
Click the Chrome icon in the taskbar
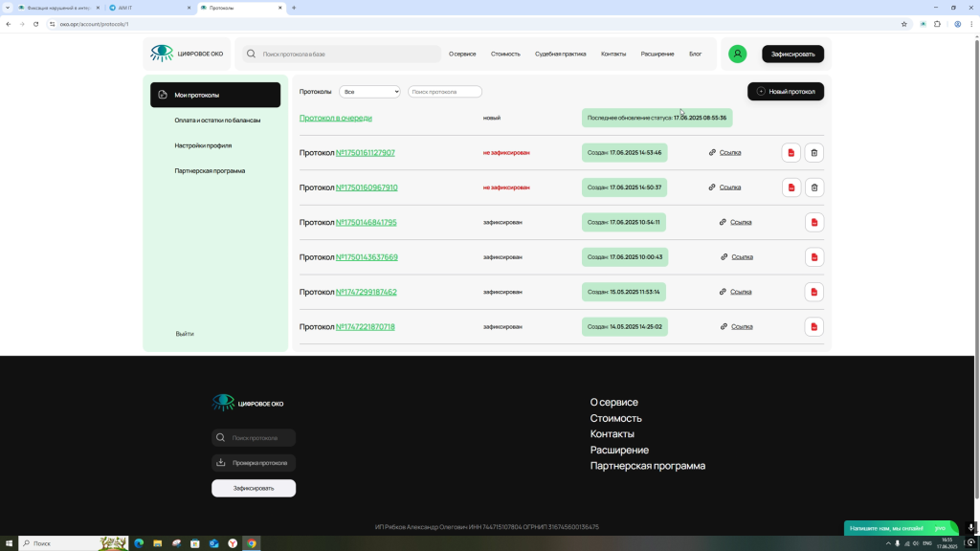click(x=252, y=543)
